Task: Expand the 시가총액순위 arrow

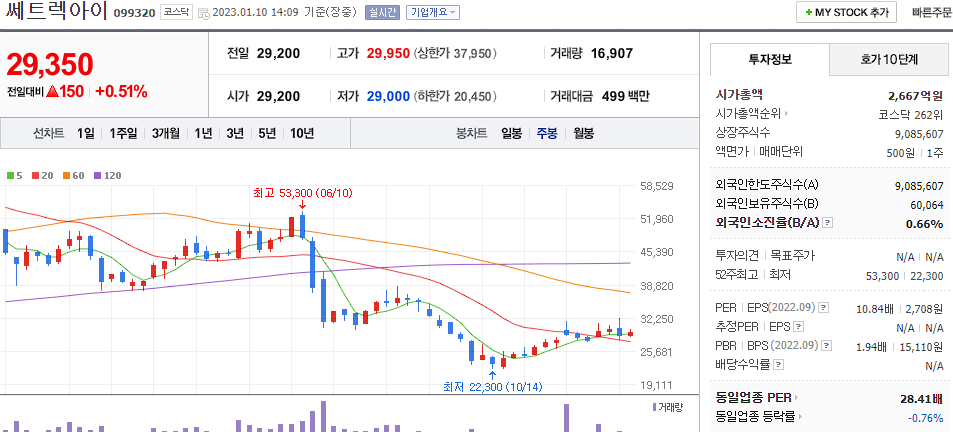Action: point(786,113)
